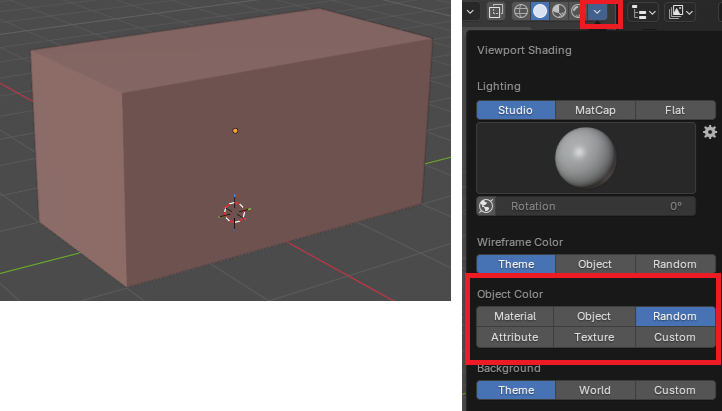Choose Object for Wireframe Color
The height and width of the screenshot is (411, 722).
(x=595, y=264)
